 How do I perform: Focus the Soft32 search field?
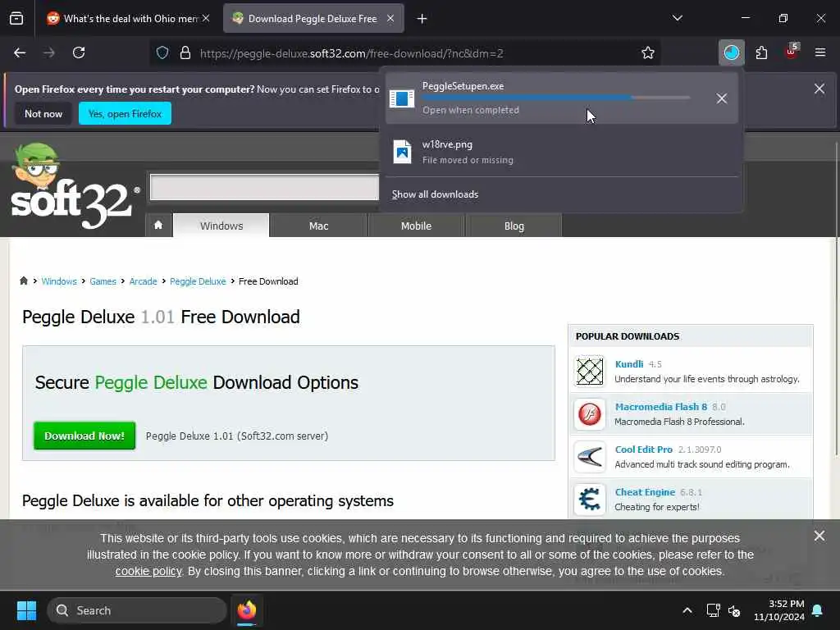click(x=264, y=187)
